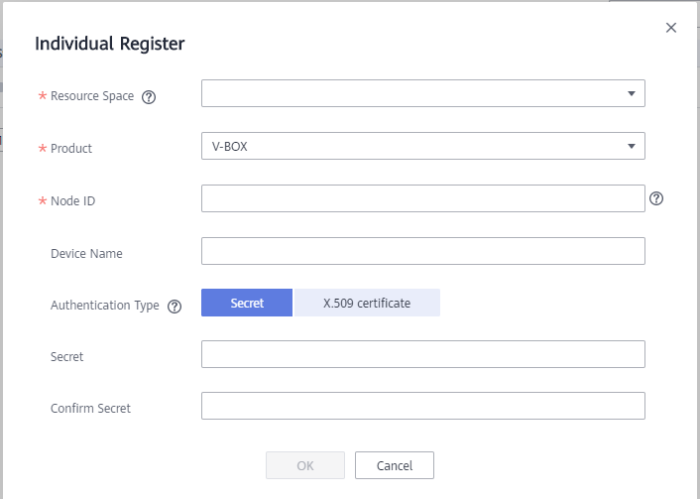Click the Individual Register dialog title
Image resolution: width=700 pixels, height=499 pixels.
coord(110,44)
